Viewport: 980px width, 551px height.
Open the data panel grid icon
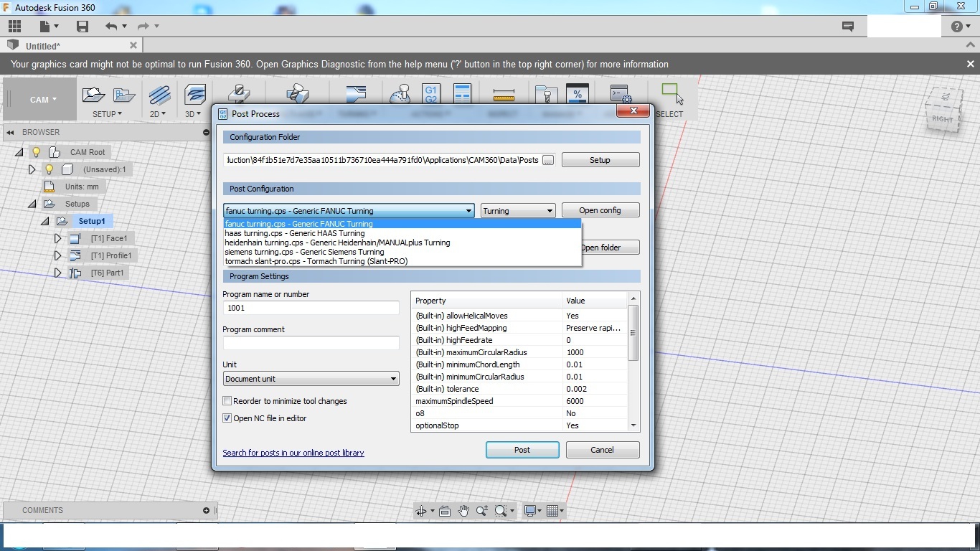pyautogui.click(x=14, y=27)
